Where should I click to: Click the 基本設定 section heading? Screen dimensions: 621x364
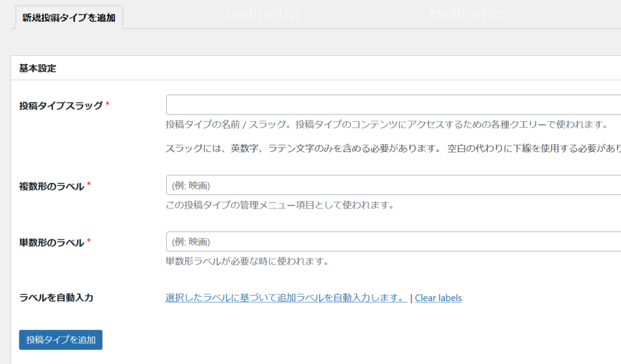tap(38, 68)
